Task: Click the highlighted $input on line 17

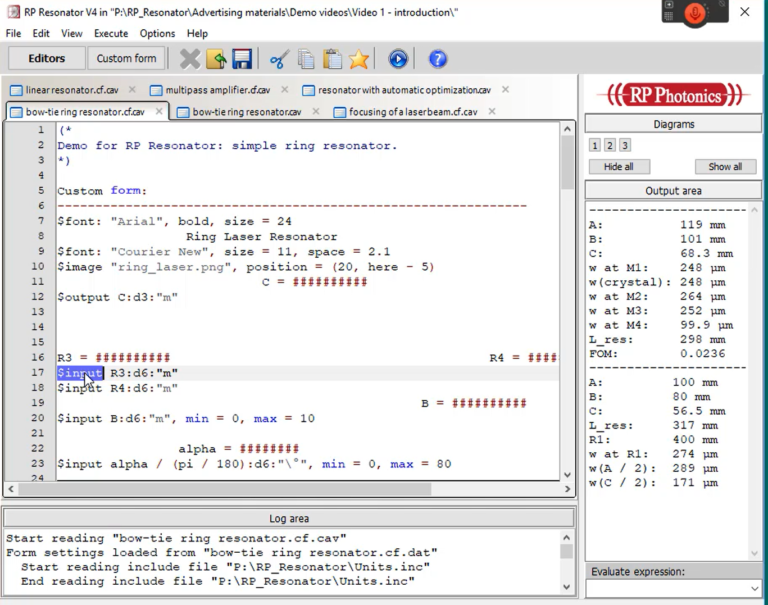Action: tap(80, 373)
